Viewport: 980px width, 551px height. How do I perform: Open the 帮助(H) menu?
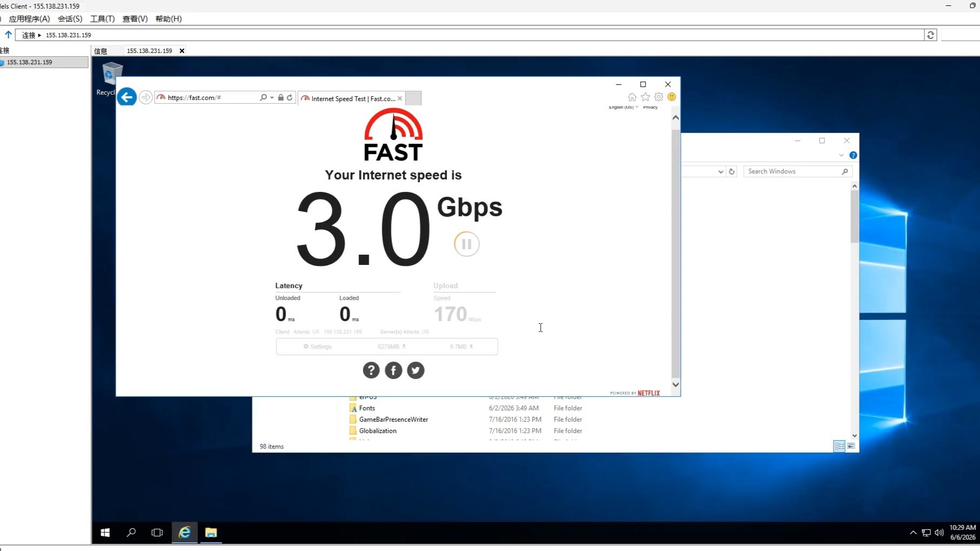click(169, 19)
